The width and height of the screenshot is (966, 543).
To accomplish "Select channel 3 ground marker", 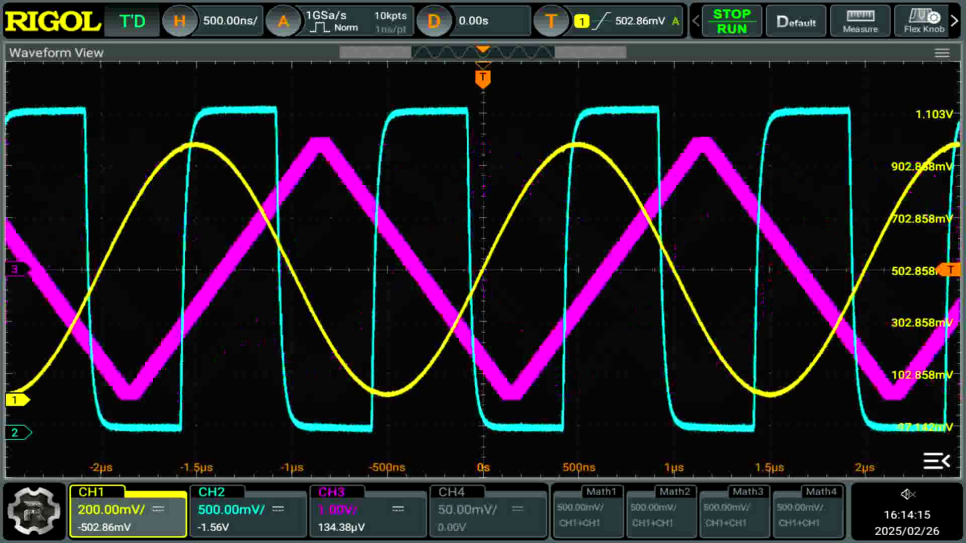I will click(x=17, y=269).
